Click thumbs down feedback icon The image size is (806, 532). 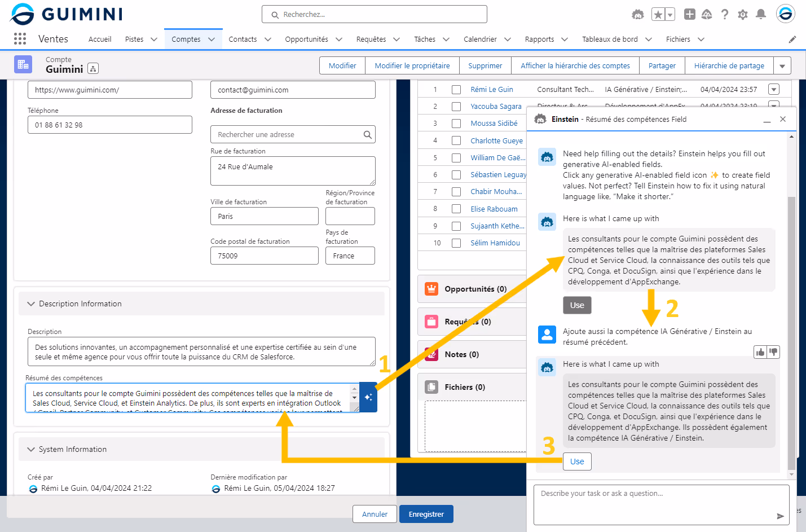click(773, 352)
